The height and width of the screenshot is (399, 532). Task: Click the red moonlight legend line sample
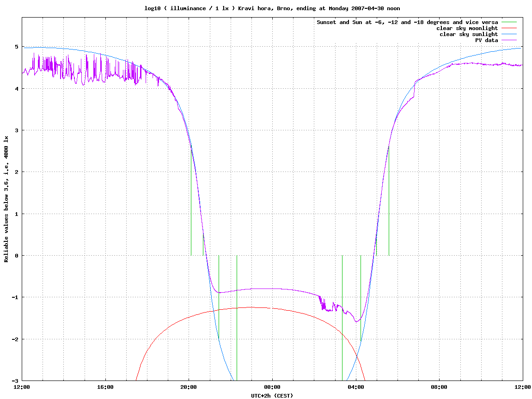509,28
